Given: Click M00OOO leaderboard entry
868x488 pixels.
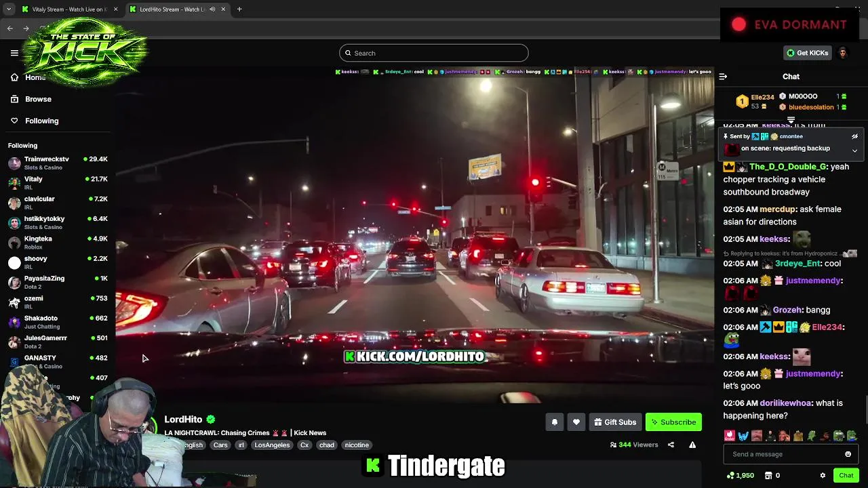Looking at the screenshot, I should pyautogui.click(x=812, y=96).
